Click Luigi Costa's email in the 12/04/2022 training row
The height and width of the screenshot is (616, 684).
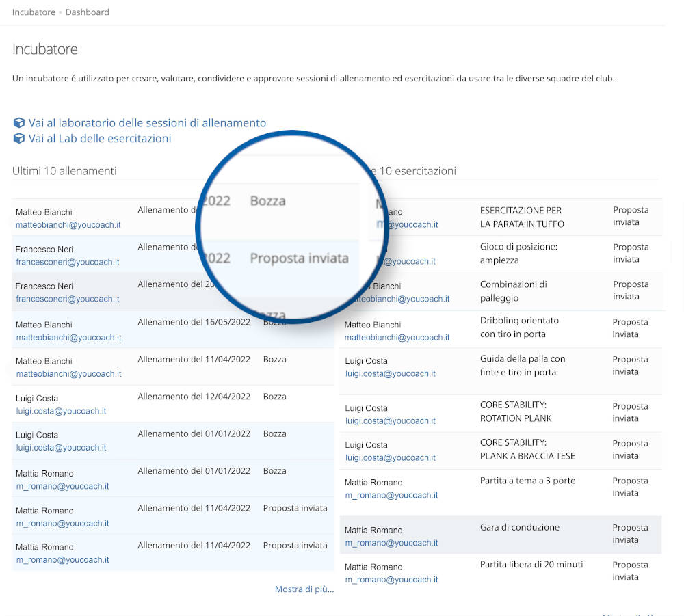(61, 411)
